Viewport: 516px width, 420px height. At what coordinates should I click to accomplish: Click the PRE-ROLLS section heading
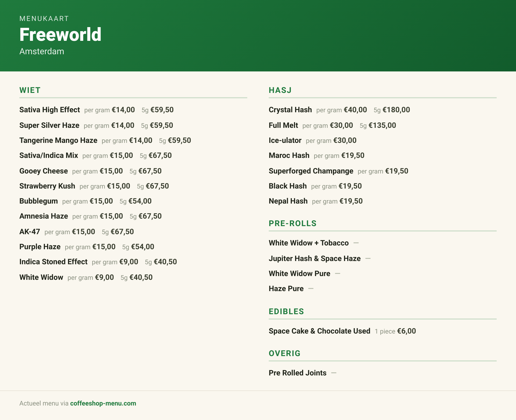pos(292,223)
